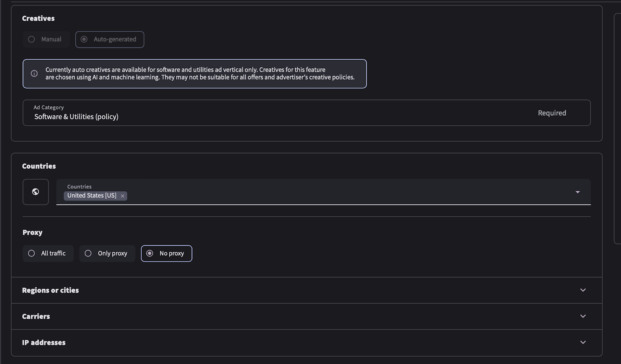Screen dimensions: 621x364
Task: Click the chevron on the Regions or cities row
Action: tap(583, 290)
